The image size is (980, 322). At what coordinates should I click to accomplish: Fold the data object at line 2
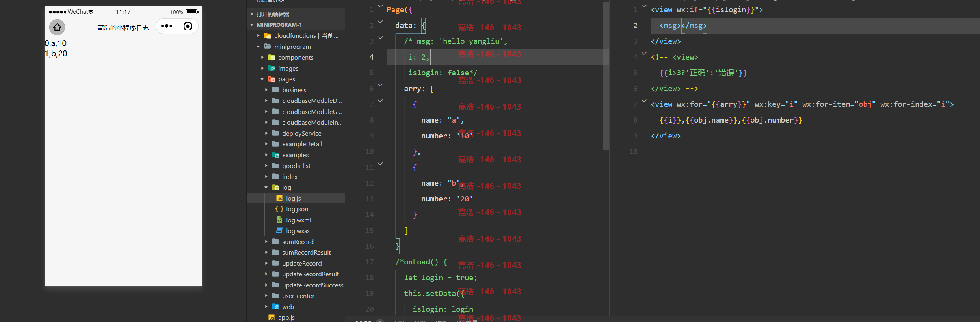[380, 22]
